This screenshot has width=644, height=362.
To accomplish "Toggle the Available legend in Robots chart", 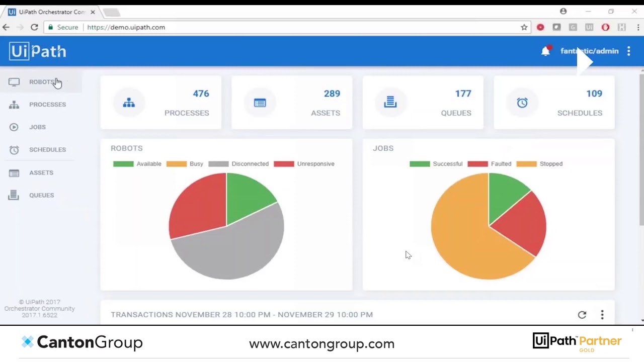I will click(137, 164).
